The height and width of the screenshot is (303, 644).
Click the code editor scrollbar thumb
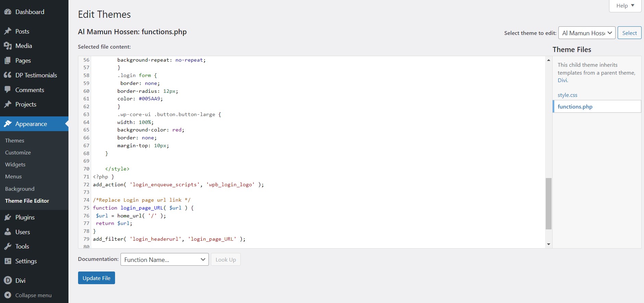click(x=548, y=204)
